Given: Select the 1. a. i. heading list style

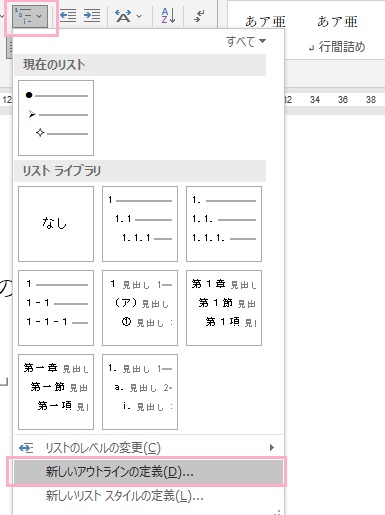Looking at the screenshot, I should [140, 392].
